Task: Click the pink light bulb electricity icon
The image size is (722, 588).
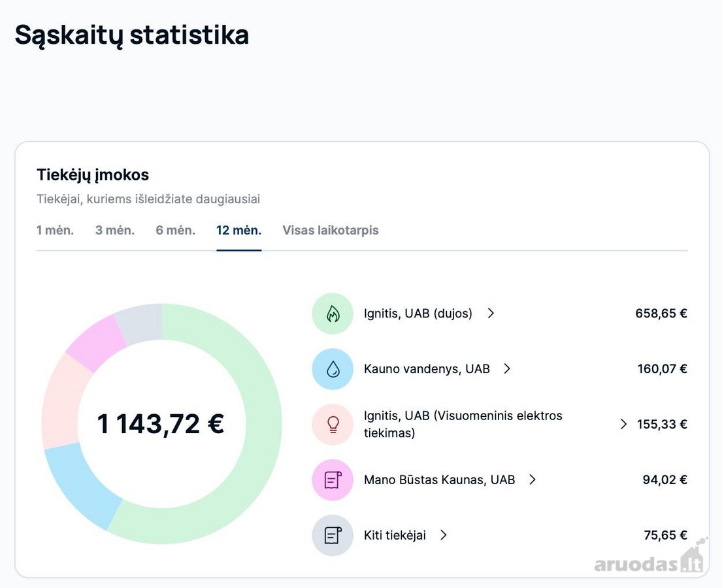Action: tap(333, 424)
